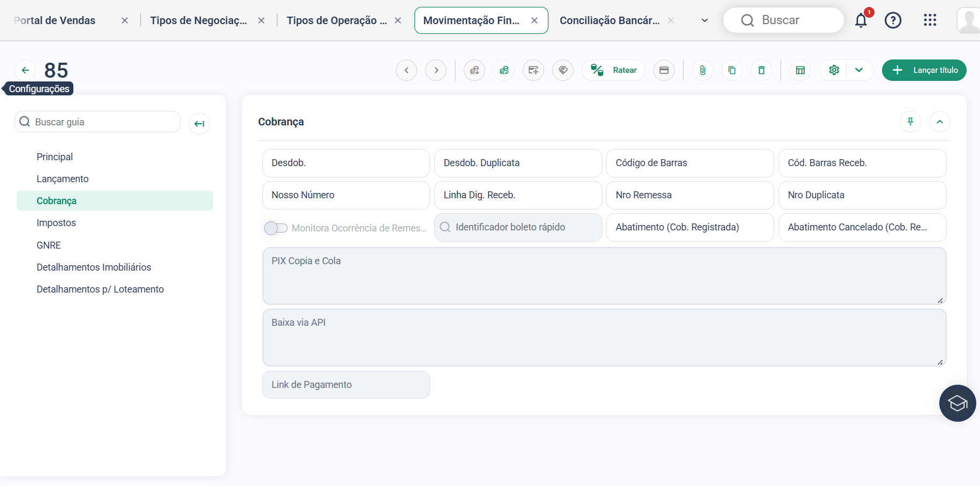This screenshot has width=980, height=486.
Task: Pin the Cobrança section
Action: (910, 122)
